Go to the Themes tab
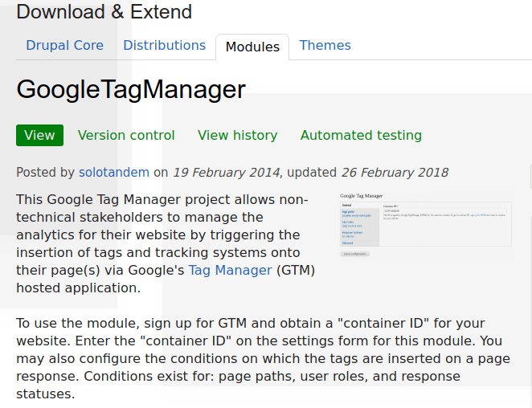 [325, 46]
